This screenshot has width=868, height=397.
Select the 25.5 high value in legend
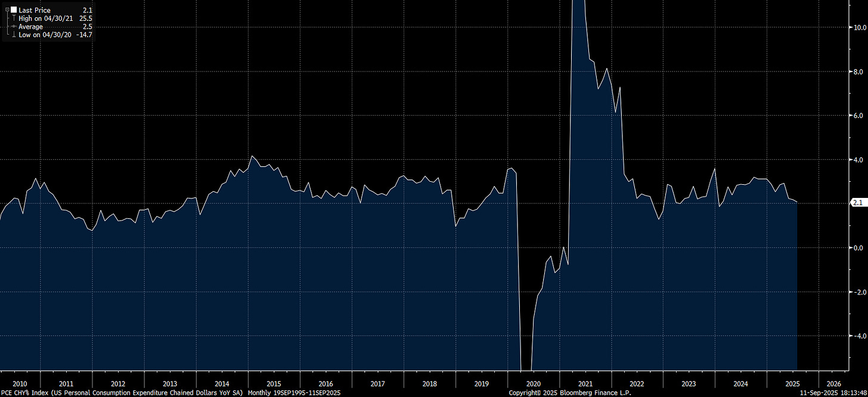point(85,18)
